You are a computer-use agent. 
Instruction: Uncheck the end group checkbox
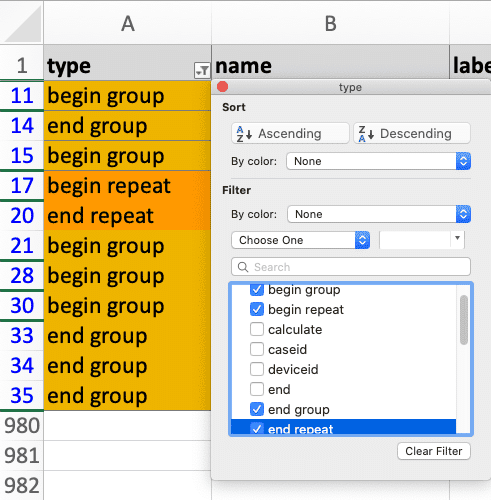coord(257,409)
